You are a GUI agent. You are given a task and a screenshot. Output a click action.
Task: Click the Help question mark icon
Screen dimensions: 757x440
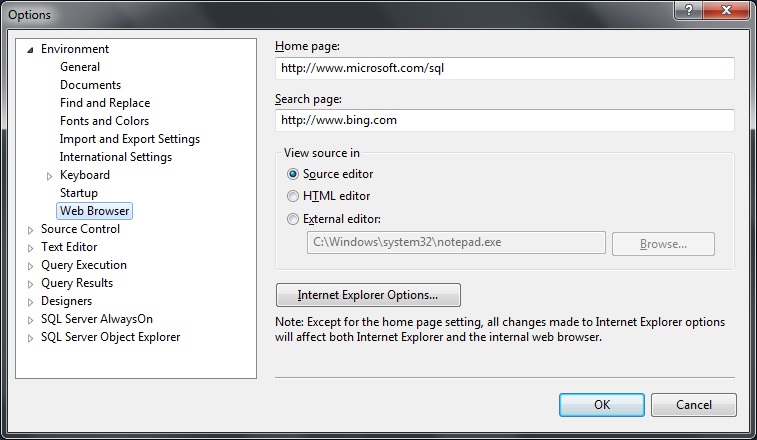click(x=688, y=12)
